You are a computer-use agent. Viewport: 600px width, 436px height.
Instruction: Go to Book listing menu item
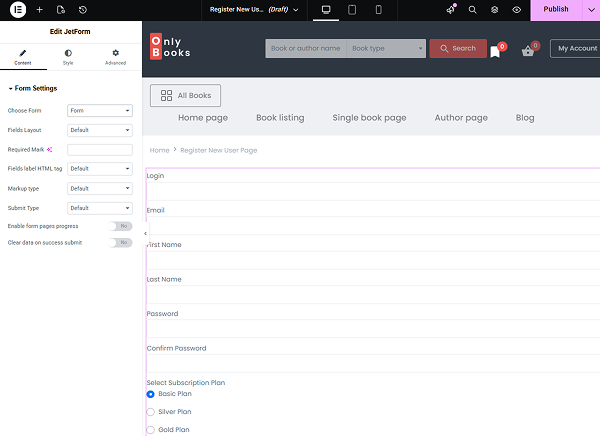pyautogui.click(x=280, y=118)
